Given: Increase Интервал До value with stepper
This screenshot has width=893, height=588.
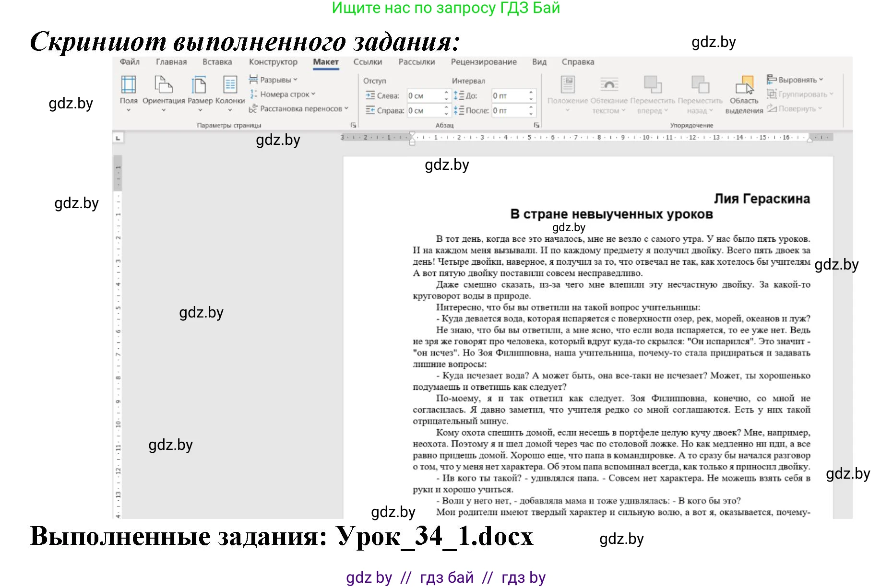Looking at the screenshot, I should pos(531,92).
